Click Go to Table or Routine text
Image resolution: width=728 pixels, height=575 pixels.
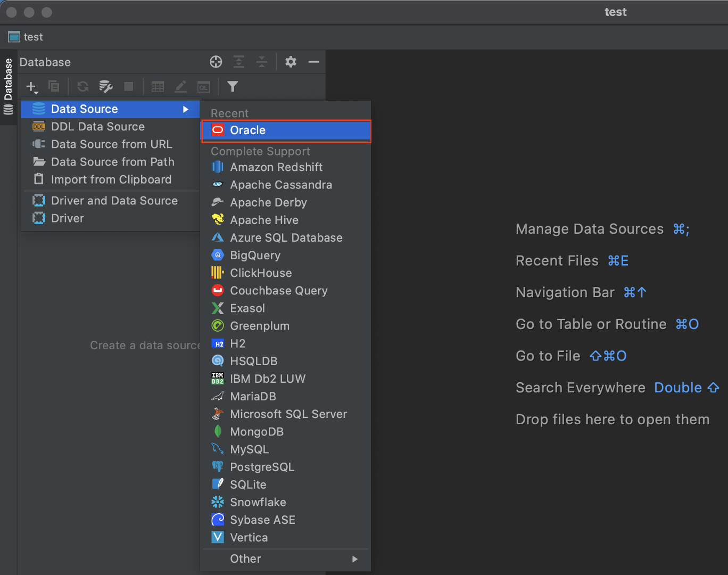click(x=591, y=324)
